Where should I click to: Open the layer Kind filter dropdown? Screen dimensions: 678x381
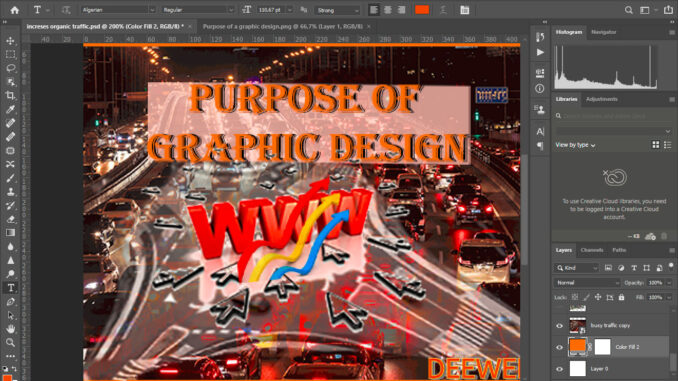(x=576, y=268)
